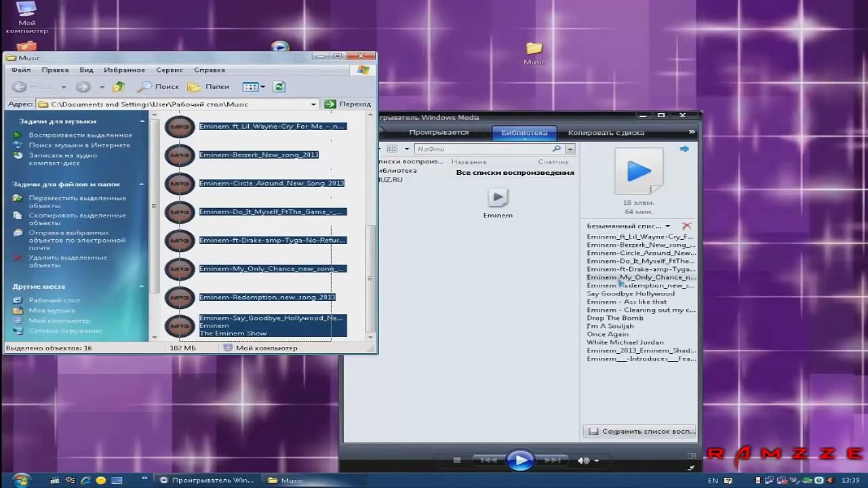Open the Справка menu
Screen dimensions: 868x488
coord(210,70)
